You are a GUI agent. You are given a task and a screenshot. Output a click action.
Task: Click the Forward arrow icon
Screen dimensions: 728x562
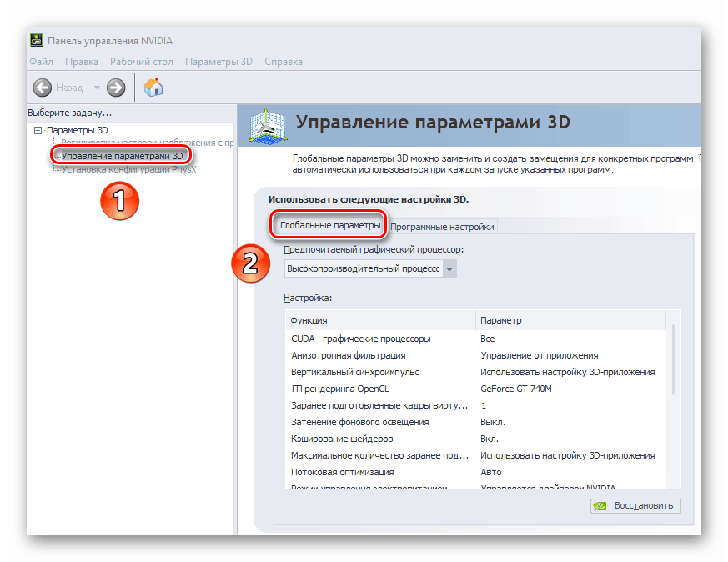[x=116, y=88]
